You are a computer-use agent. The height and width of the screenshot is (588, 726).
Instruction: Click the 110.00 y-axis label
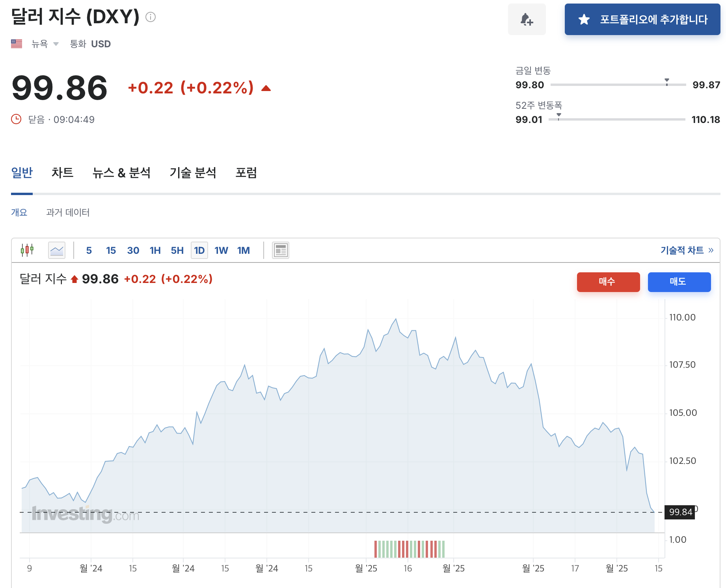pos(682,317)
